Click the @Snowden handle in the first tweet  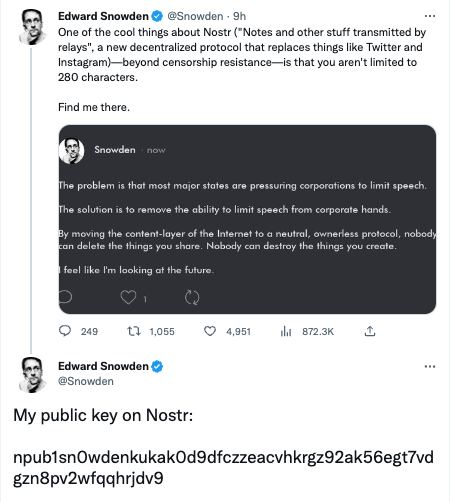point(195,16)
